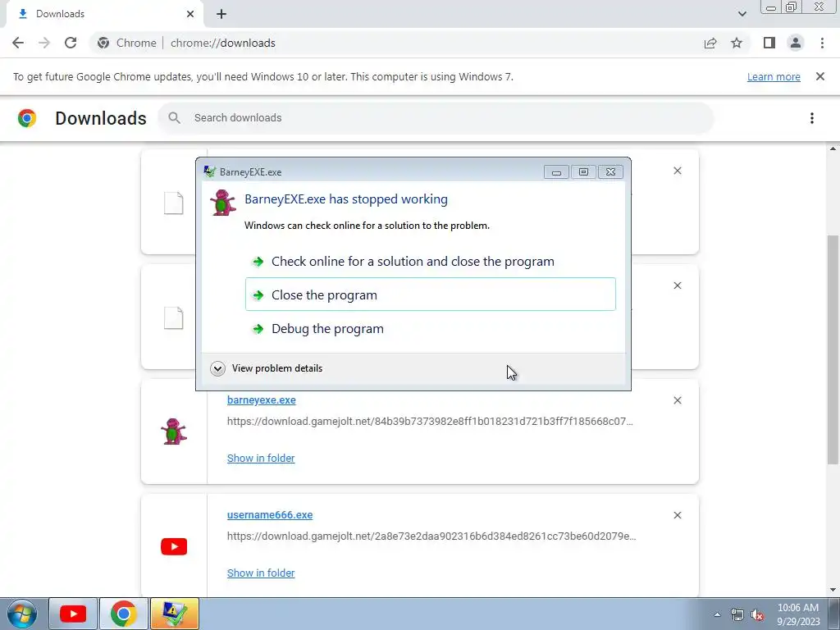
Task: Share this page icon in address bar
Action: point(710,43)
